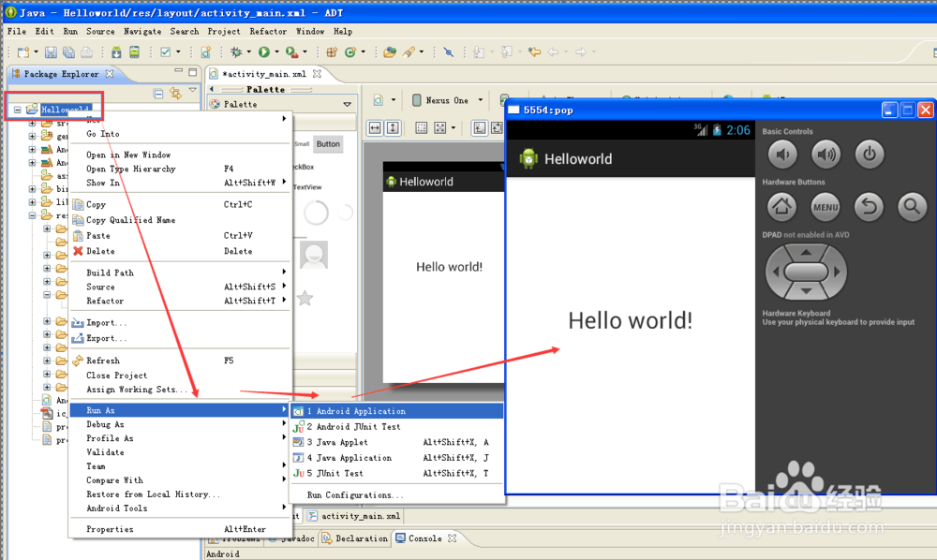Click the Debug bug icon in toolbar
Viewport: 937px width, 560px height.
point(237,52)
